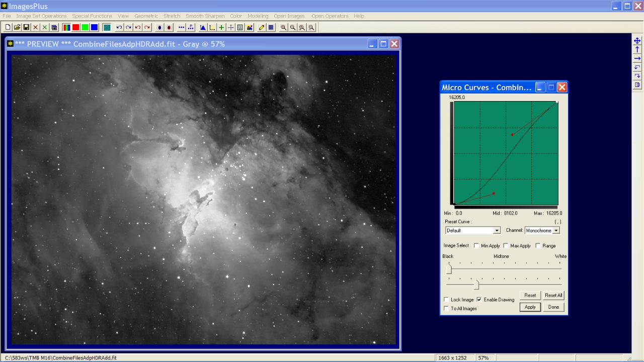Click the red undo arrow icon
The width and height of the screenshot is (644, 362).
(x=138, y=28)
